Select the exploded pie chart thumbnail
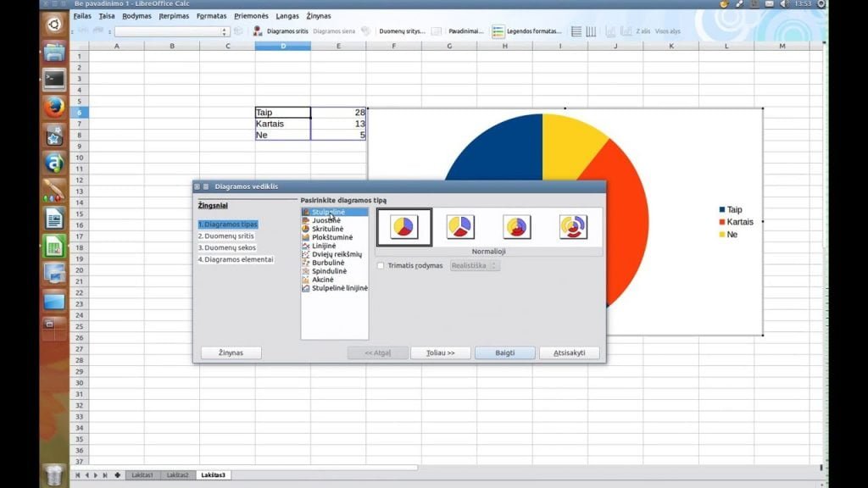The height and width of the screenshot is (488, 868). [460, 227]
